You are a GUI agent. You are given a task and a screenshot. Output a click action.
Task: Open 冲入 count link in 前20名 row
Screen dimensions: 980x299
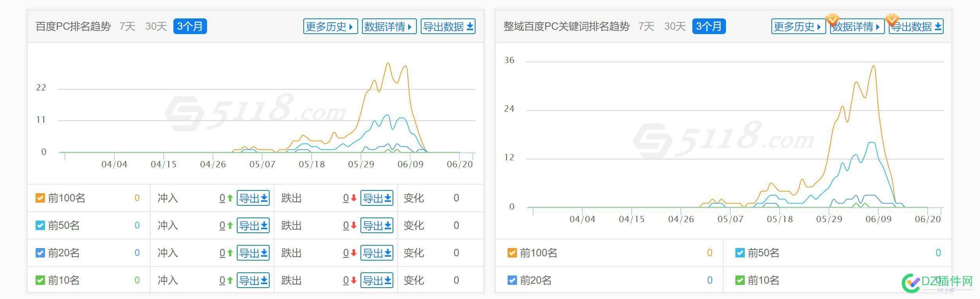(222, 253)
